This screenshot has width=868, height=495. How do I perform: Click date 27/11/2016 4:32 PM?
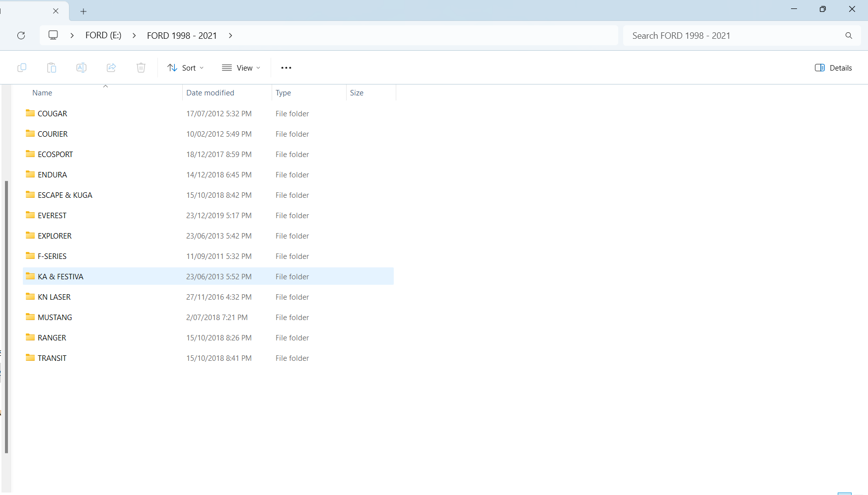[219, 297]
